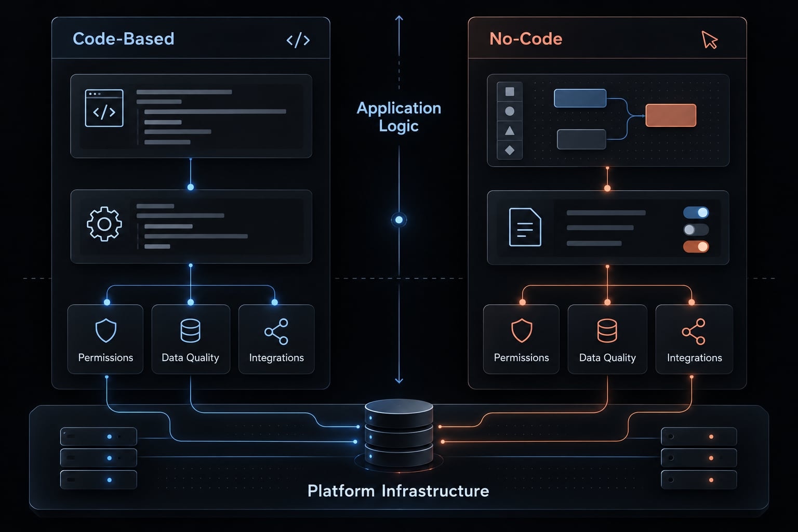Image resolution: width=798 pixels, height=532 pixels.
Task: Click the blue flow node at top
Action: [x=580, y=98]
